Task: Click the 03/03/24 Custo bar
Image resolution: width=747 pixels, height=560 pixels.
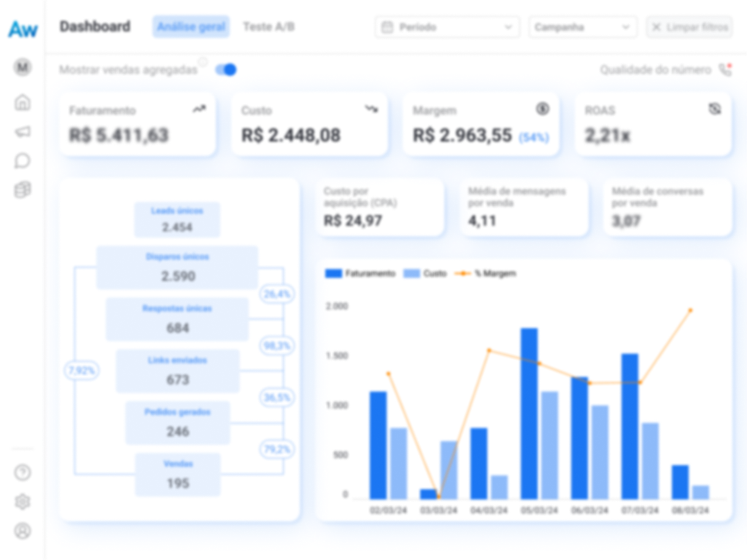Action: pyautogui.click(x=449, y=470)
